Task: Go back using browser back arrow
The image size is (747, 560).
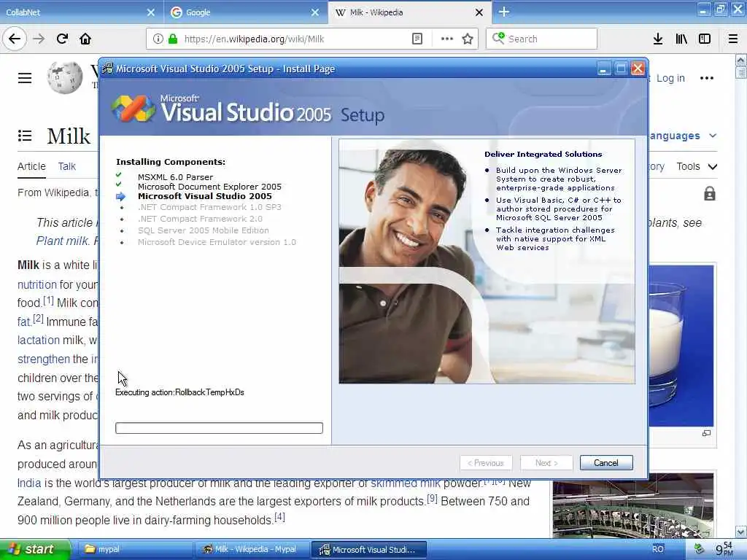Action: click(15, 39)
